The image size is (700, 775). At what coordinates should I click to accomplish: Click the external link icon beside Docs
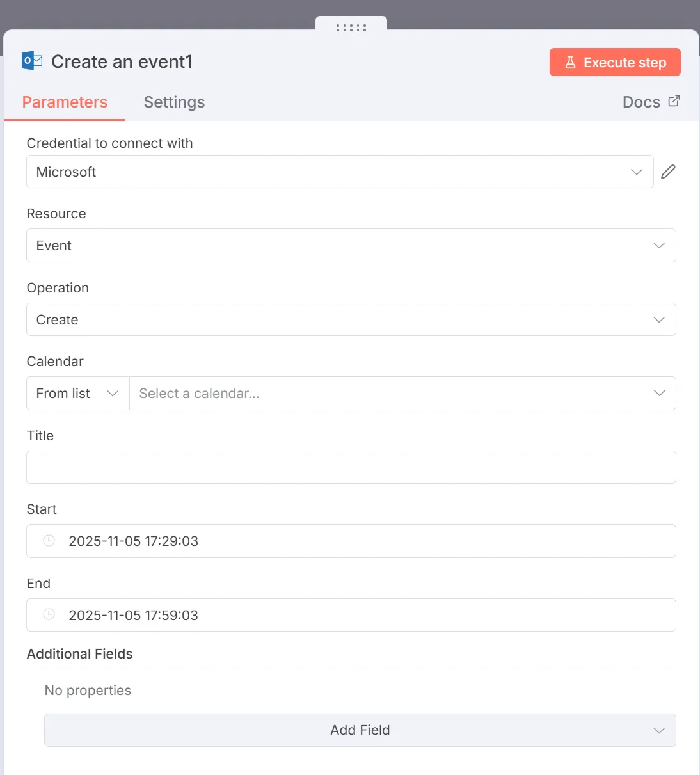[x=674, y=101]
